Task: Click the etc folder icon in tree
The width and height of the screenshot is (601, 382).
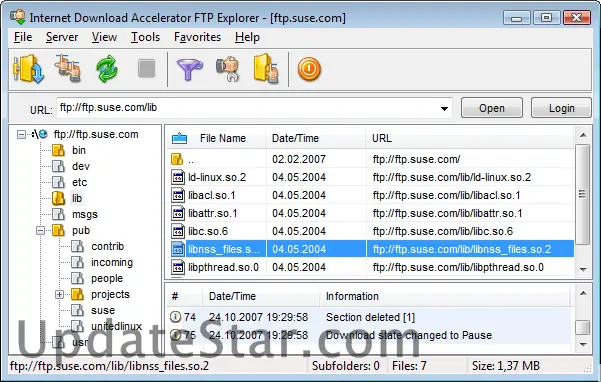Action: click(x=58, y=182)
